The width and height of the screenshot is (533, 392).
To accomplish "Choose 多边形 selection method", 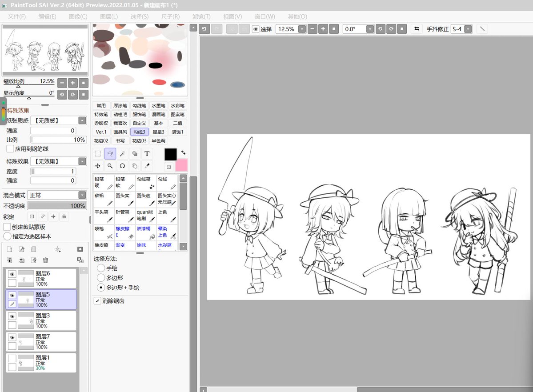I will (x=100, y=278).
